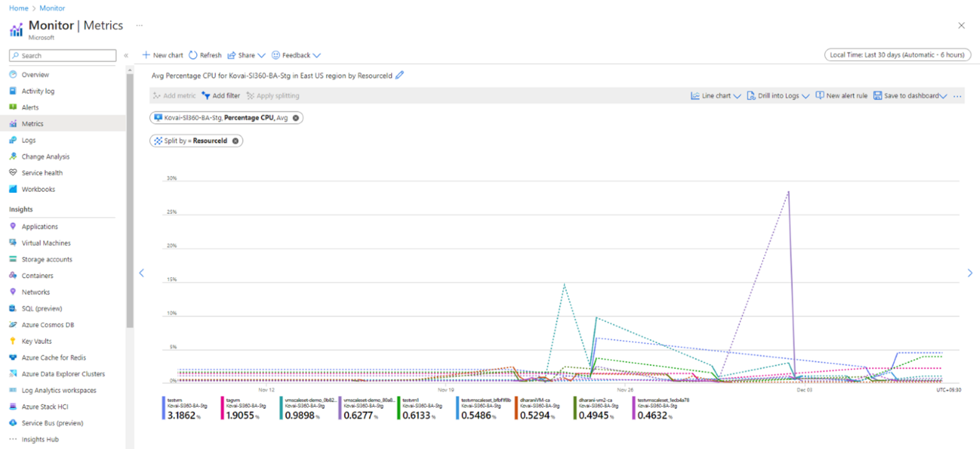980x449 pixels.
Task: Click the purple color swatch for testvm legend
Action: point(163,409)
